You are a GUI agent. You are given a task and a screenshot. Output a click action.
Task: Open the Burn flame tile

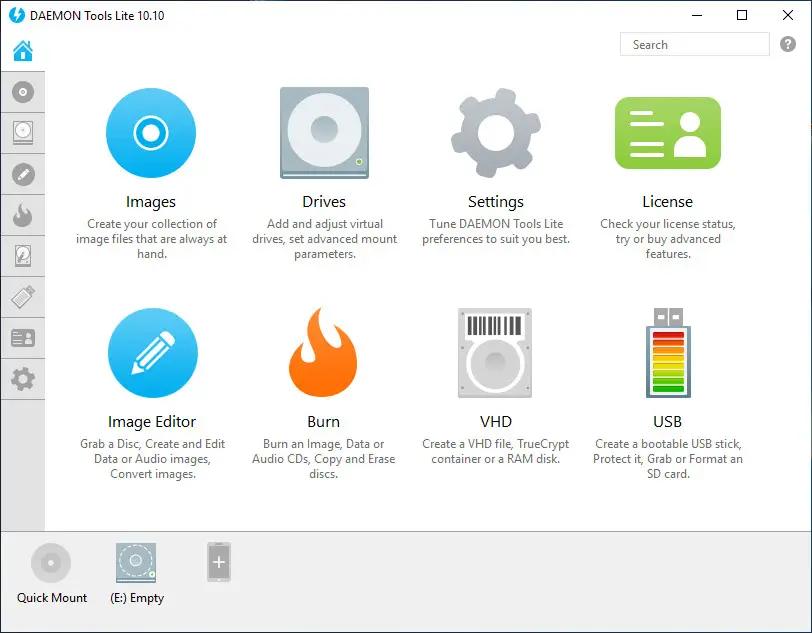coord(323,353)
